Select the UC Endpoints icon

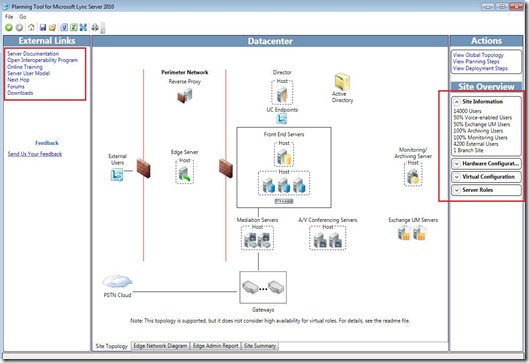[x=282, y=119]
